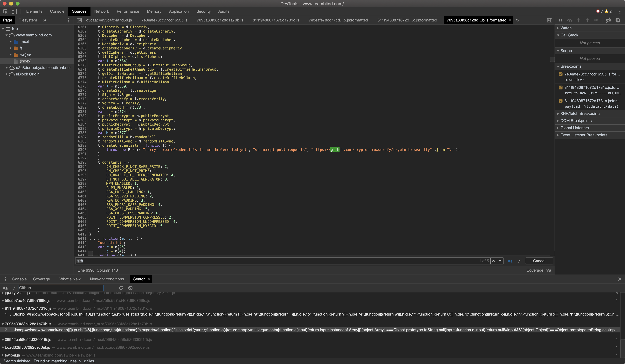Pause script execution in debugger
This screenshot has height=364, width=625.
560,20
